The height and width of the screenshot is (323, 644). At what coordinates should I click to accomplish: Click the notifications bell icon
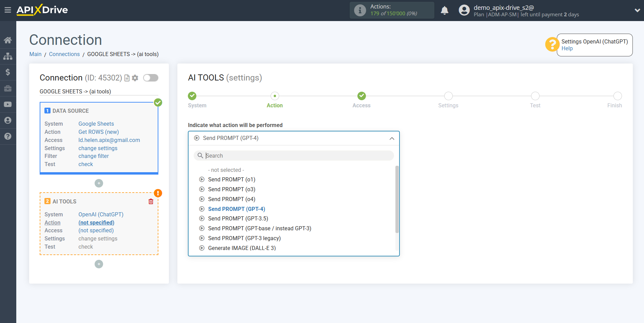click(x=445, y=11)
